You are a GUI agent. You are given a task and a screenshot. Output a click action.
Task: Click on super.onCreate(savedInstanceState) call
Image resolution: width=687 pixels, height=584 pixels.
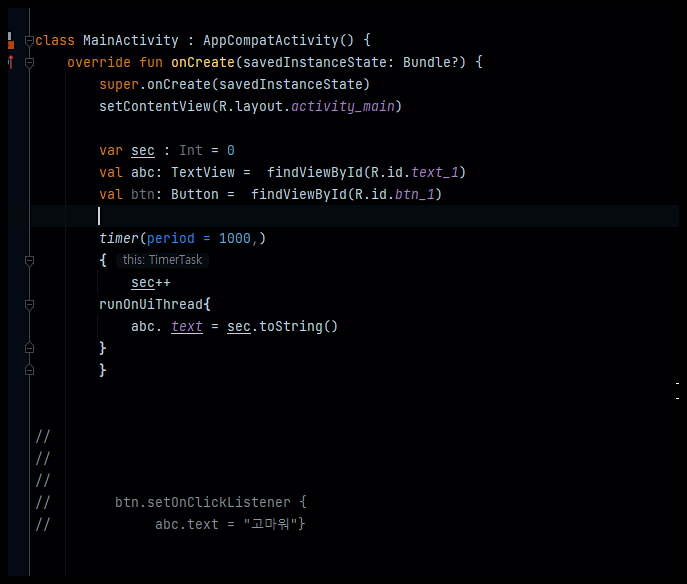[x=234, y=84]
